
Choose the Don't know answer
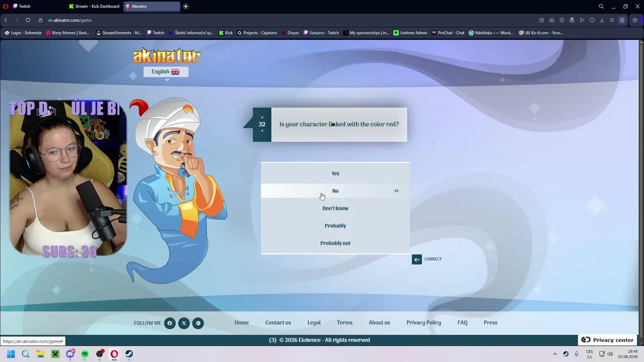click(x=335, y=208)
